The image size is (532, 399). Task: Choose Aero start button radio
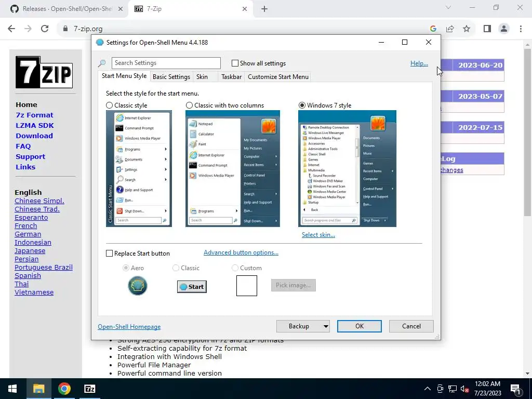pos(126,268)
